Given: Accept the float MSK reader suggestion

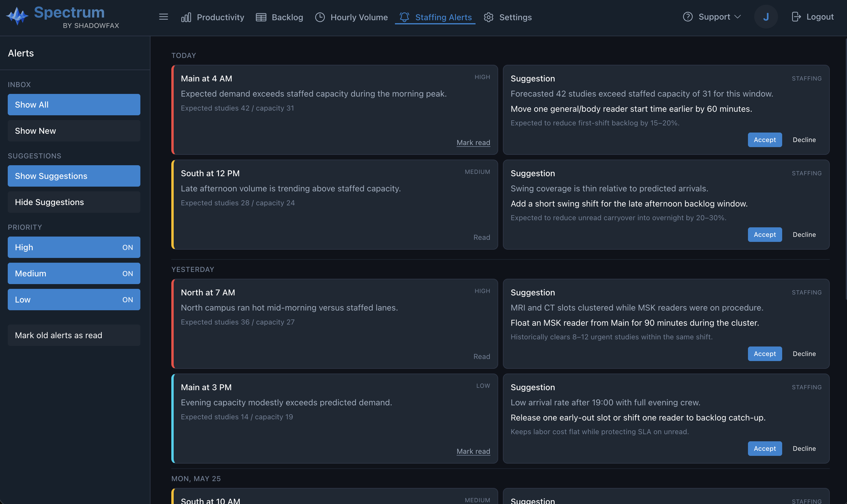Looking at the screenshot, I should pyautogui.click(x=765, y=354).
